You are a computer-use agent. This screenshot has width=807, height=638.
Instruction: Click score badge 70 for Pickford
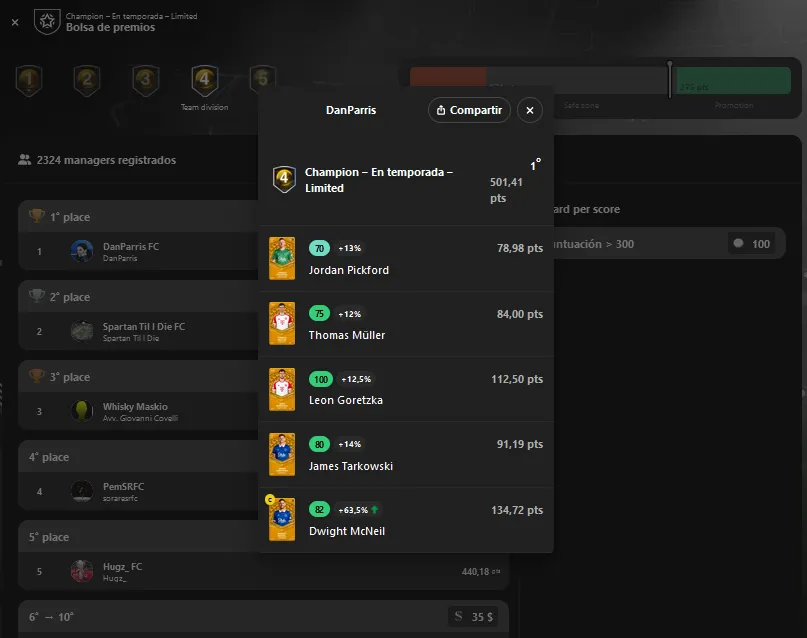point(319,248)
